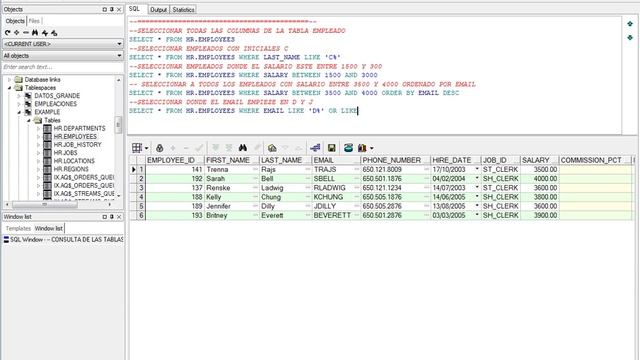Collapse the EXAMPLE tablespace
This screenshot has height=360, width=640.
click(x=19, y=112)
